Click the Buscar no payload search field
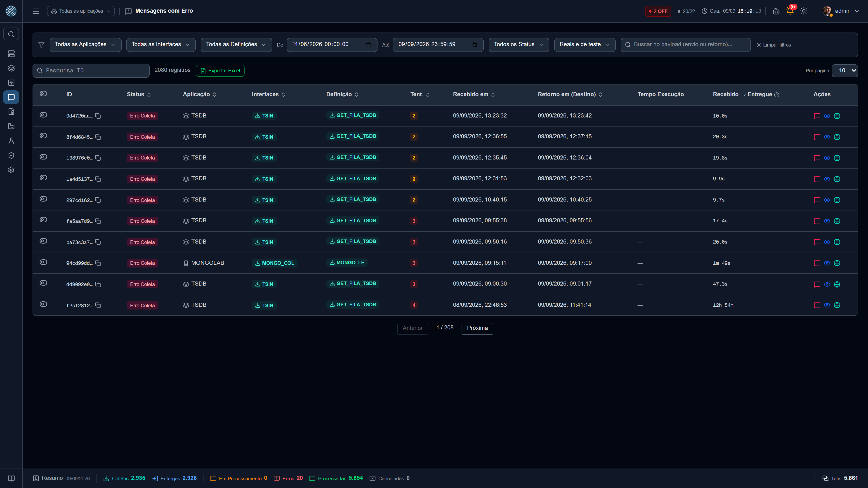Viewport: 868px width, 488px height. (x=685, y=45)
